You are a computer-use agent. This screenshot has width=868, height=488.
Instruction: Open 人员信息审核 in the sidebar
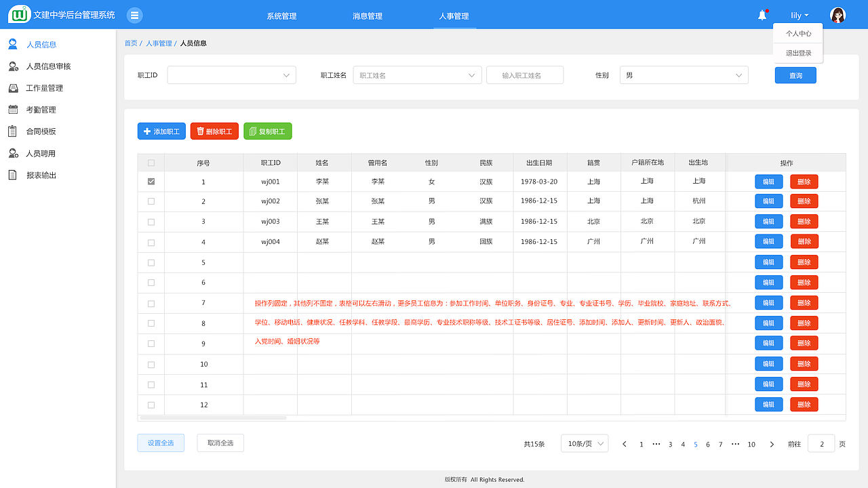click(48, 66)
